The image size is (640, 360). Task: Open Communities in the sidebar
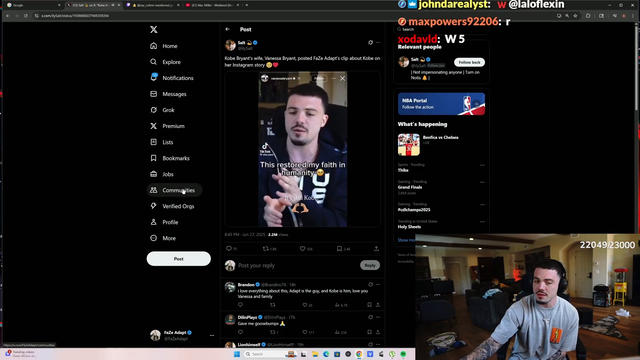[174, 190]
